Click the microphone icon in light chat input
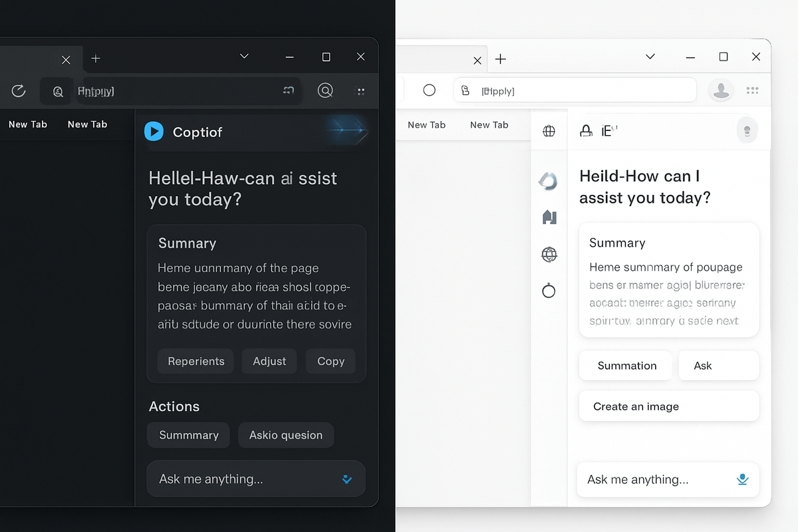 point(743,479)
